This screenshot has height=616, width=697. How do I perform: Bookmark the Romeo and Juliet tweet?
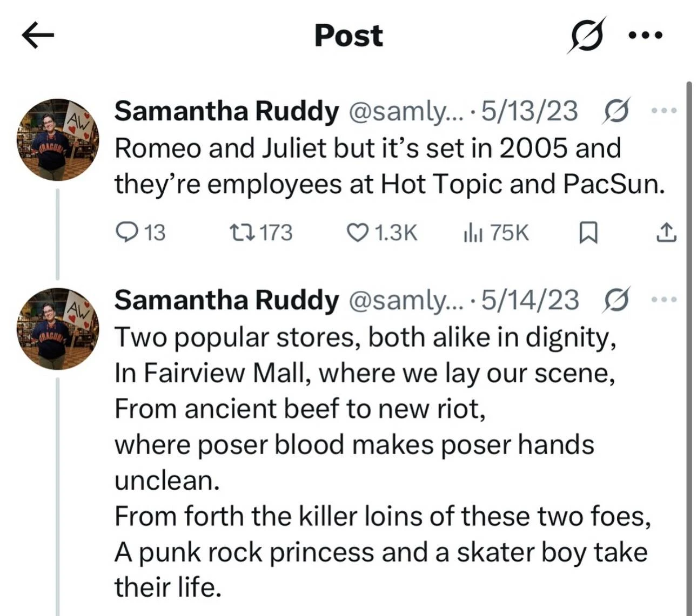pyautogui.click(x=588, y=233)
